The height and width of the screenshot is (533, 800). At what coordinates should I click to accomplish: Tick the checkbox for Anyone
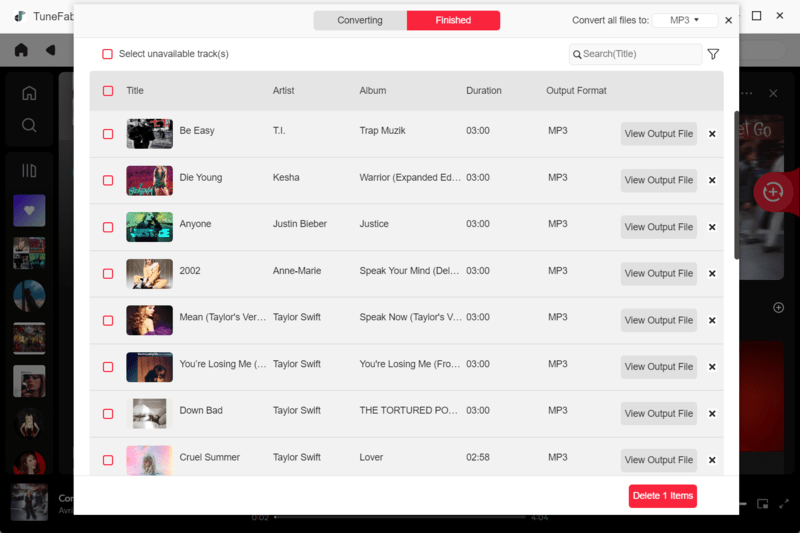[108, 227]
